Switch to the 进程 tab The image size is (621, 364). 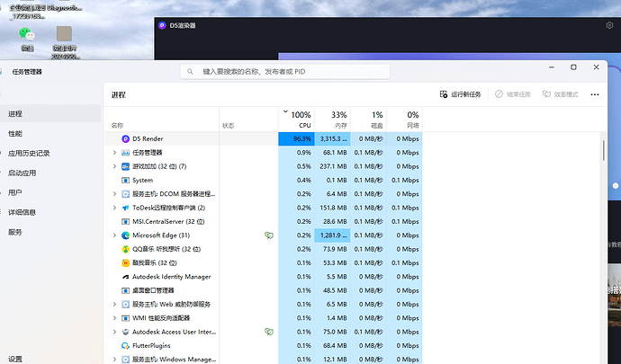point(50,114)
